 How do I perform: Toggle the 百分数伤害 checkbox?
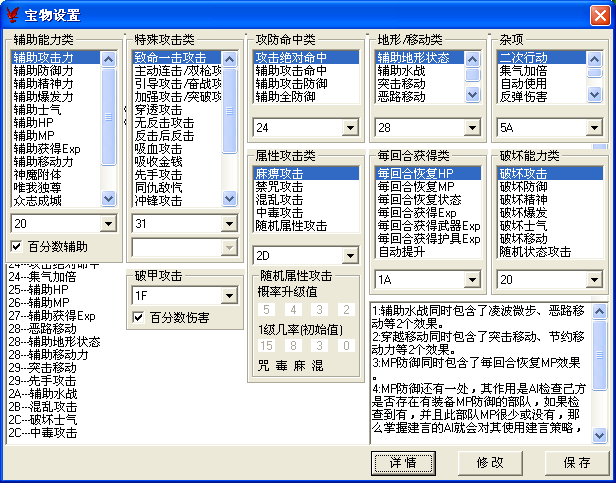[139, 317]
